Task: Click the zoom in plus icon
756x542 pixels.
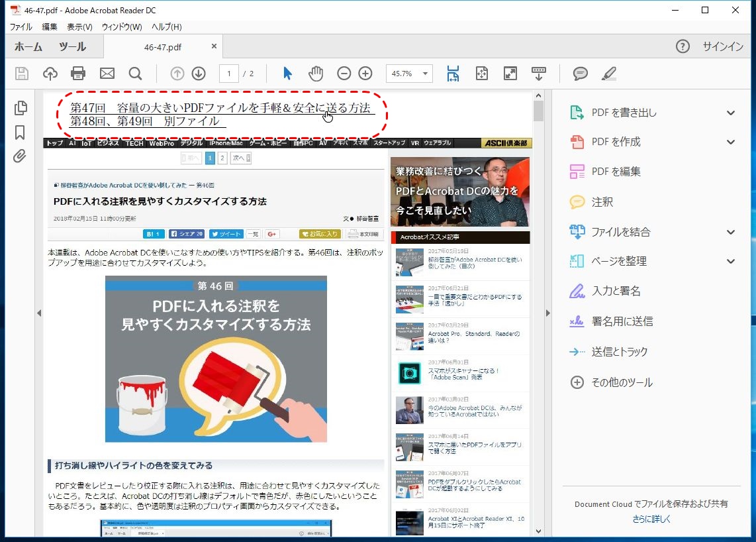Action: coord(365,74)
